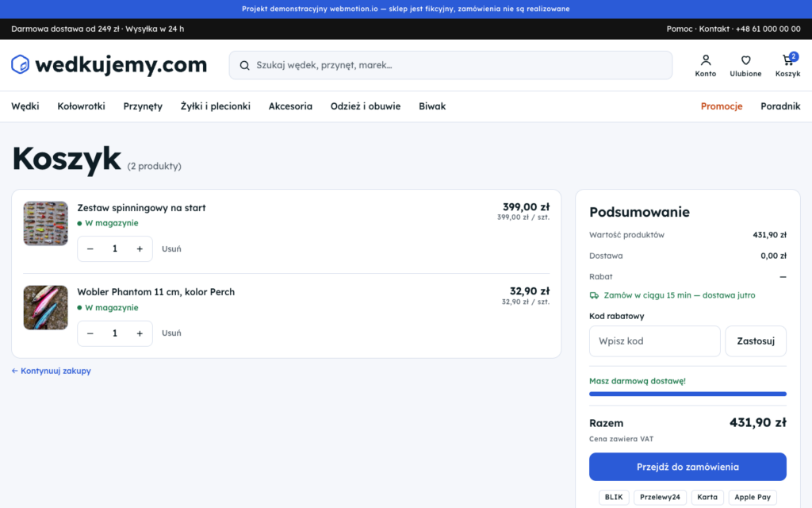The width and height of the screenshot is (812, 508).
Task: Increase quantity of Zestaw spinningowy
Action: tap(140, 248)
